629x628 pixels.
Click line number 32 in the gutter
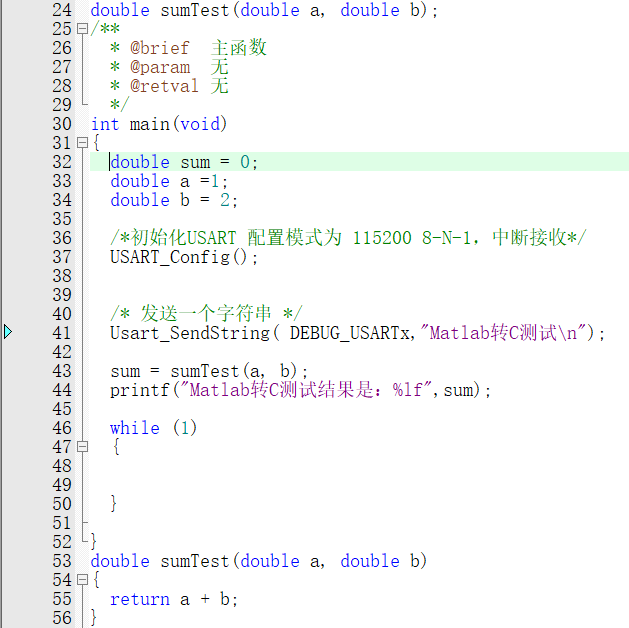pyautogui.click(x=62, y=162)
